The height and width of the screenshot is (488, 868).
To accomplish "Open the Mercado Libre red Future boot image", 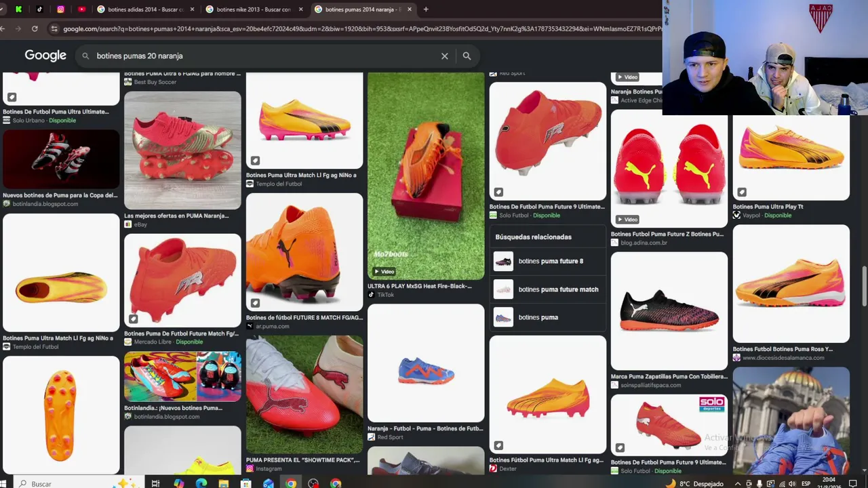I will coord(182,280).
